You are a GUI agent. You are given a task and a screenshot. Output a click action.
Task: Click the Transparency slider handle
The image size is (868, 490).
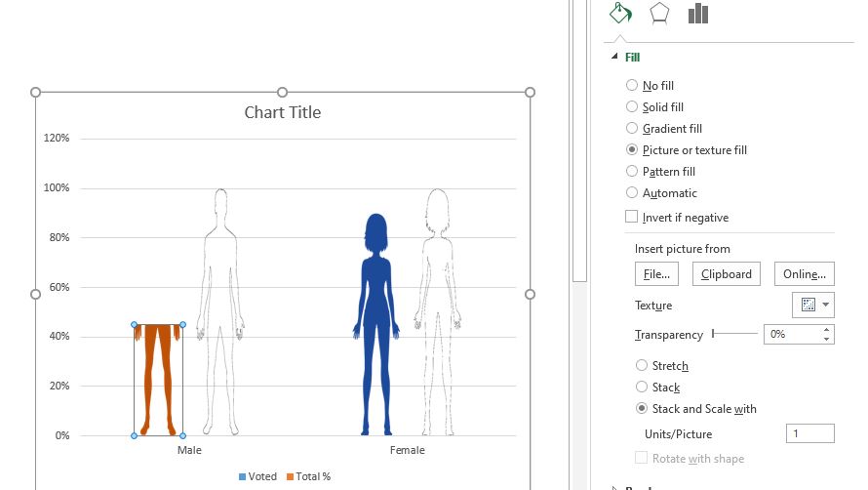coord(714,333)
